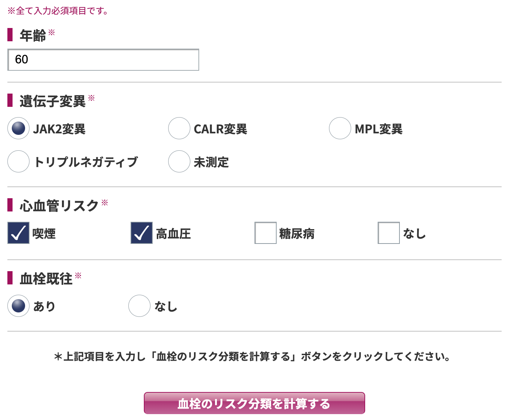This screenshot has height=420, width=509.
Task: Choose なし radio under 血栓既往
Action: click(139, 306)
